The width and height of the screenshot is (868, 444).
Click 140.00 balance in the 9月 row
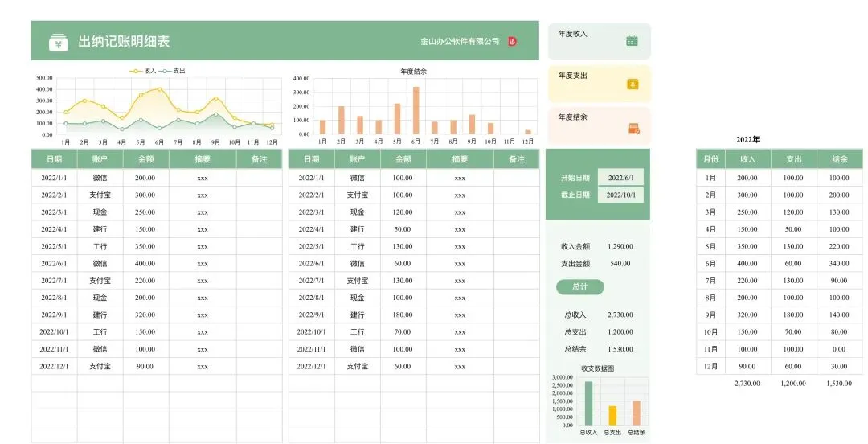pos(838,314)
